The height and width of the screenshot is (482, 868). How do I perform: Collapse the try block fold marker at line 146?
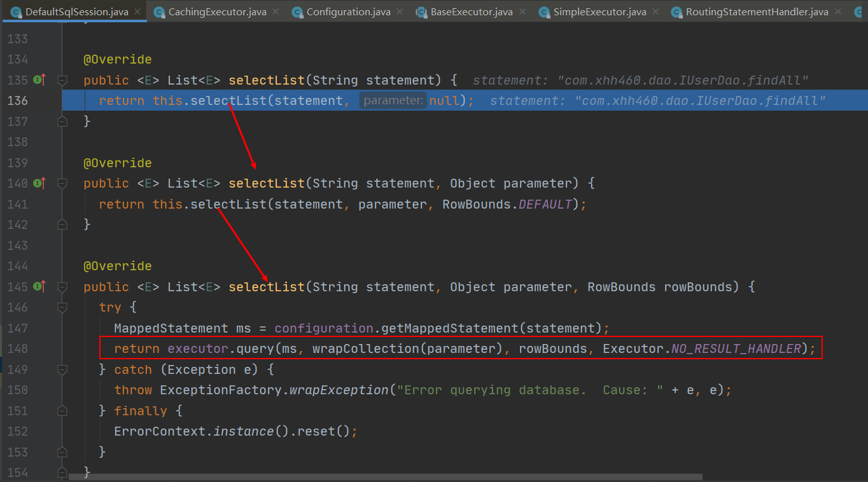point(62,308)
